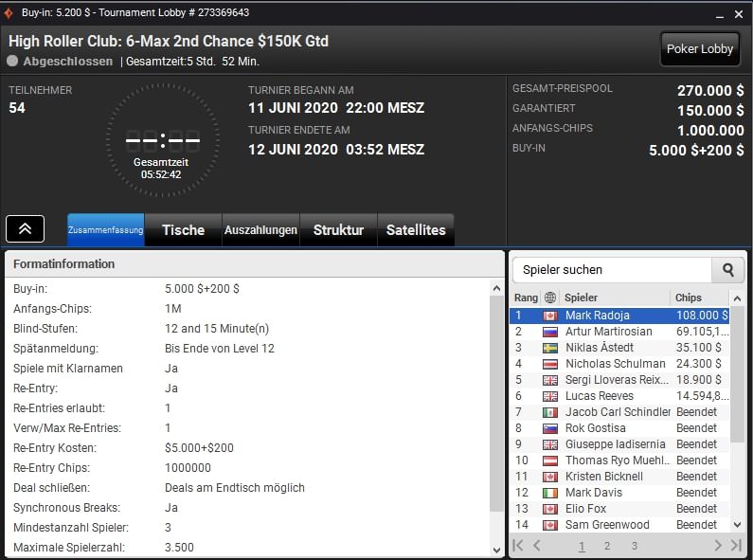
Task: Click the globe country column icon
Action: click(550, 298)
